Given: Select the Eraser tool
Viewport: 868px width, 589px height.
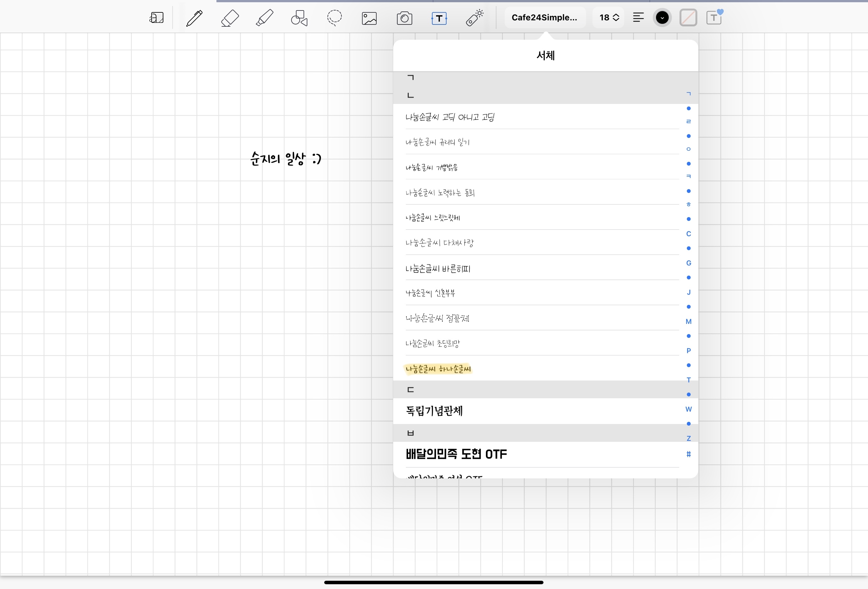Looking at the screenshot, I should pyautogui.click(x=230, y=18).
